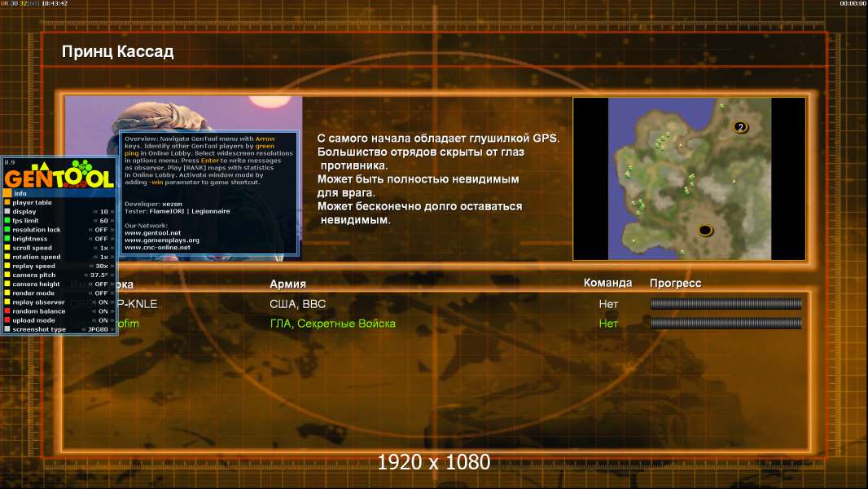Lower camera pitch with its left arrow

(86, 275)
